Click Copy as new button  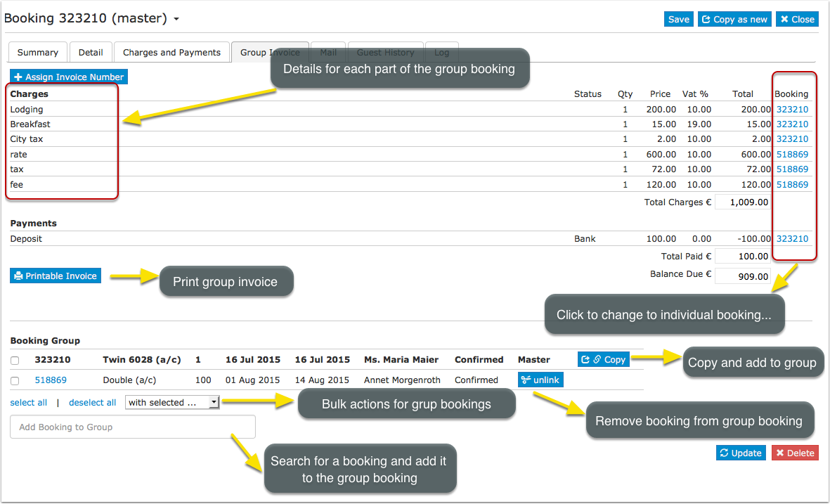[x=734, y=19]
